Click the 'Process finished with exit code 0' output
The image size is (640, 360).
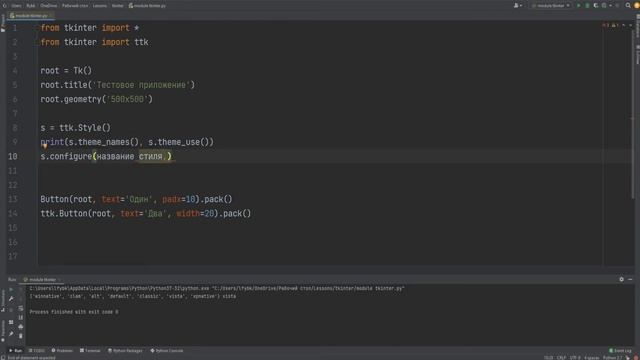(74, 312)
